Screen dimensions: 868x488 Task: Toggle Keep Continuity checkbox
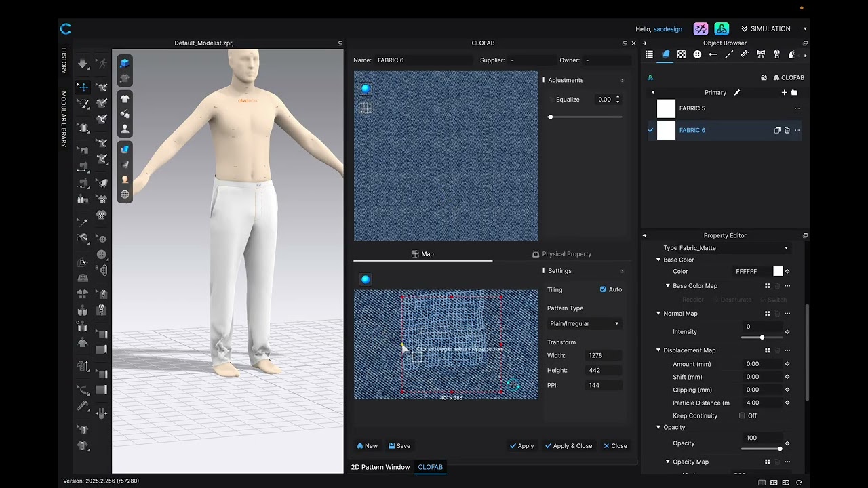click(742, 415)
